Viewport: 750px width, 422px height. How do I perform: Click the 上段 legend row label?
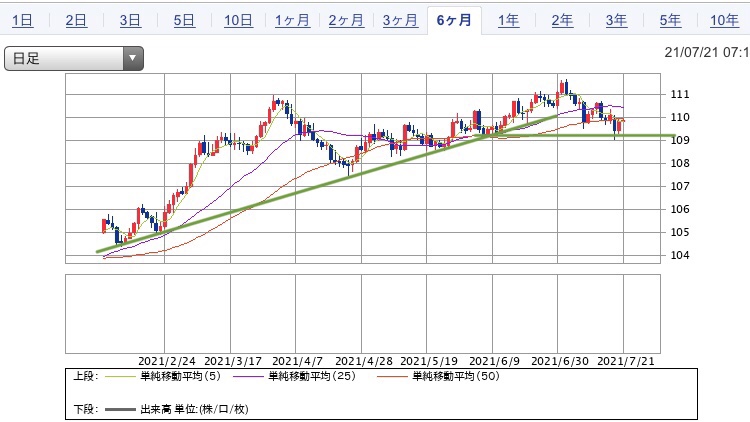(x=86, y=376)
